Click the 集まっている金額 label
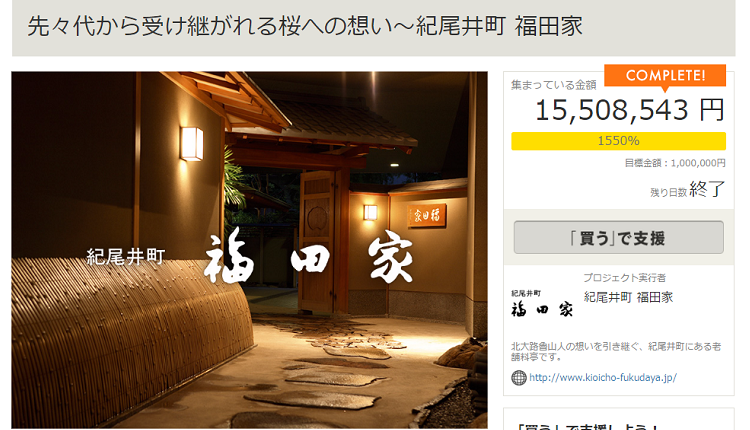The width and height of the screenshot is (750, 430). click(x=553, y=85)
